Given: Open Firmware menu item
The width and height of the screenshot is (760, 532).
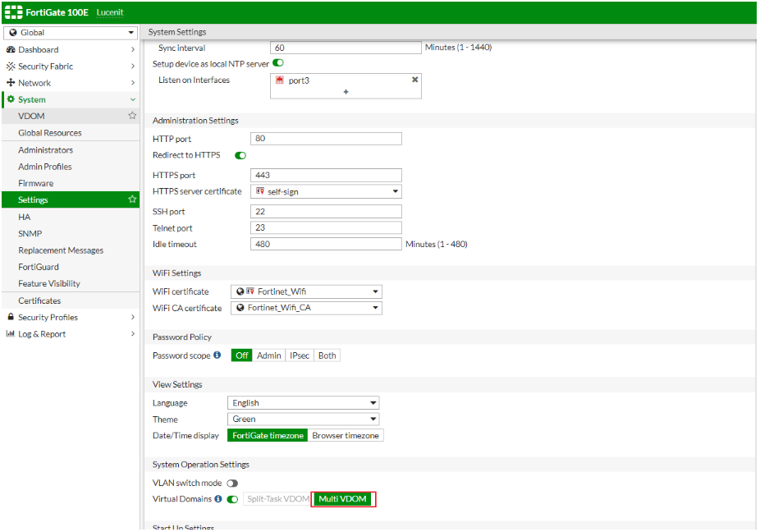Looking at the screenshot, I should click(71, 183).
